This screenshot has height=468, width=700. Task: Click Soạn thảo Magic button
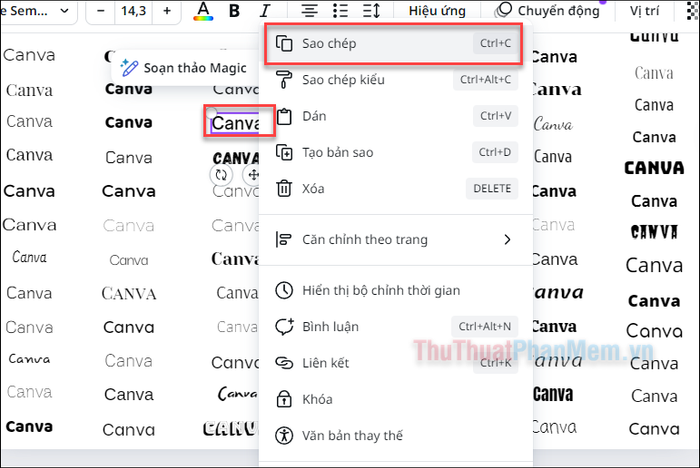click(184, 68)
